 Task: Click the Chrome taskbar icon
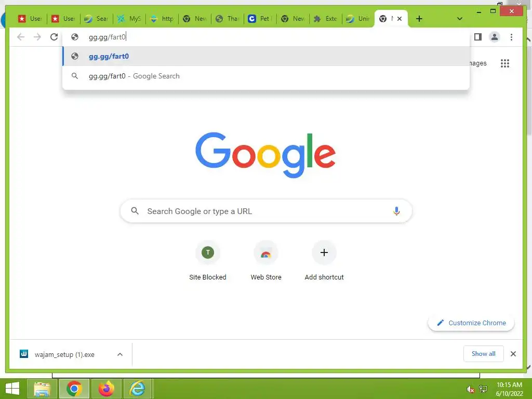pos(74,389)
